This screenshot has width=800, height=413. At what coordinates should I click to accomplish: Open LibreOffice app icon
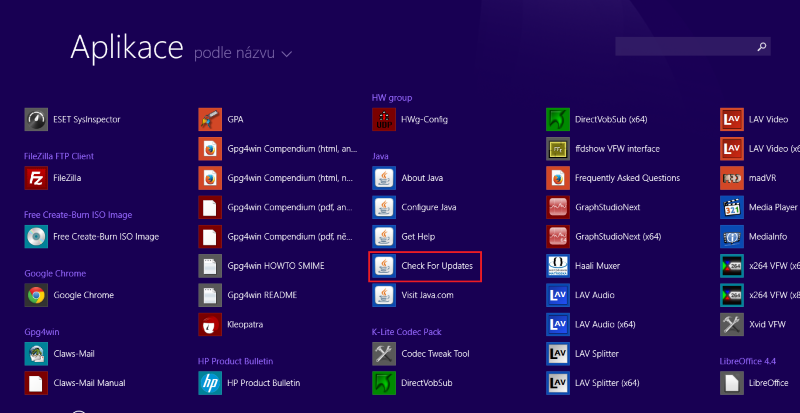click(732, 383)
